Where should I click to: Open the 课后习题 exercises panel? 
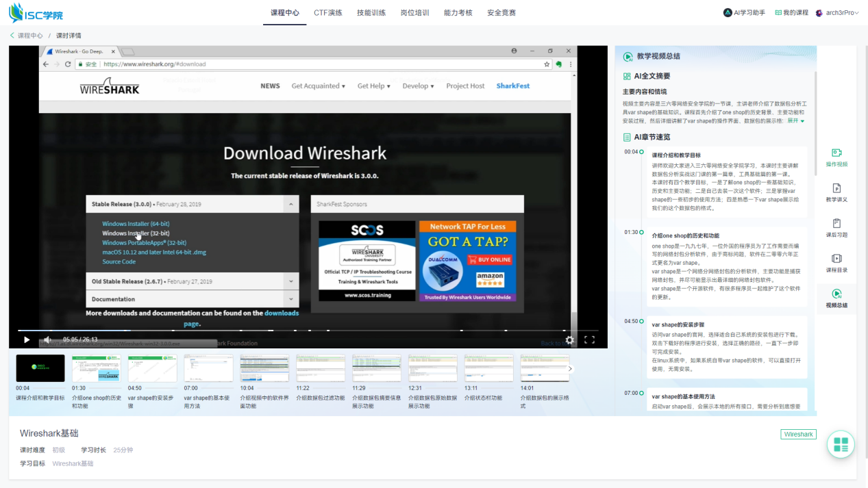[x=836, y=228]
